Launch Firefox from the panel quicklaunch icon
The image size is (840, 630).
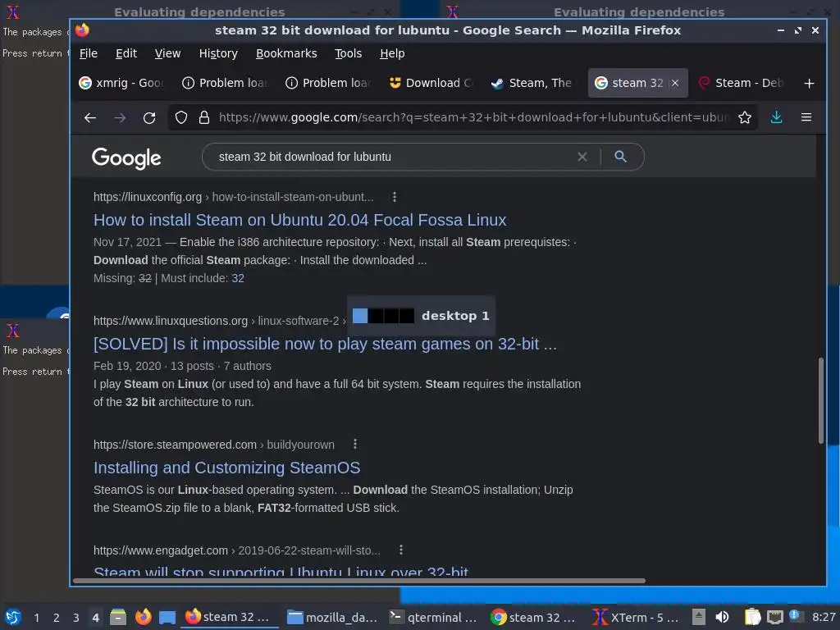pyautogui.click(x=143, y=617)
